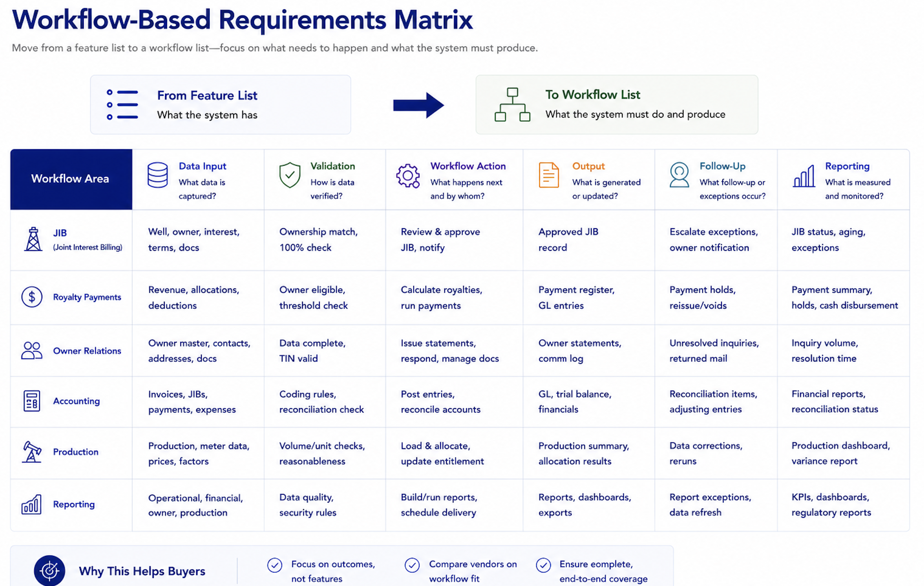Click the 'JIB (Joint Interest Billing)' row label
Screen dimensions: 924x586
tap(88, 240)
